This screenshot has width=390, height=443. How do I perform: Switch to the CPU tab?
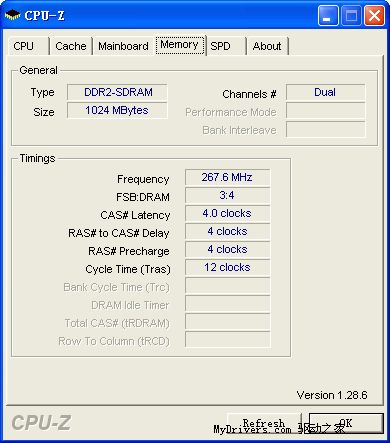[28, 46]
